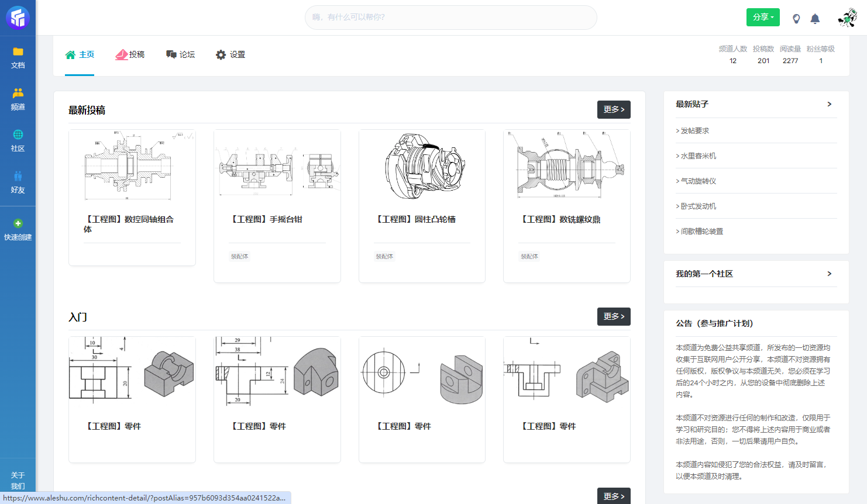
Task: Open the 文档 folder icon in sidebar
Action: coord(18,52)
